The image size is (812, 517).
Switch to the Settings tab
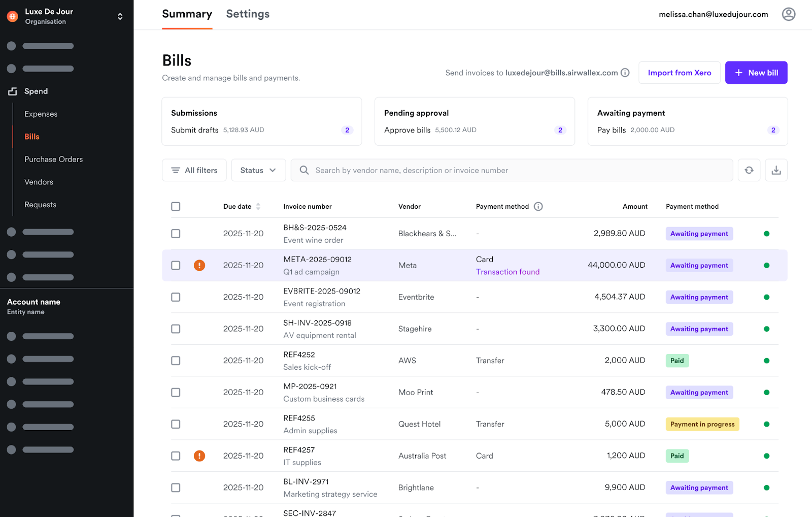coord(248,14)
